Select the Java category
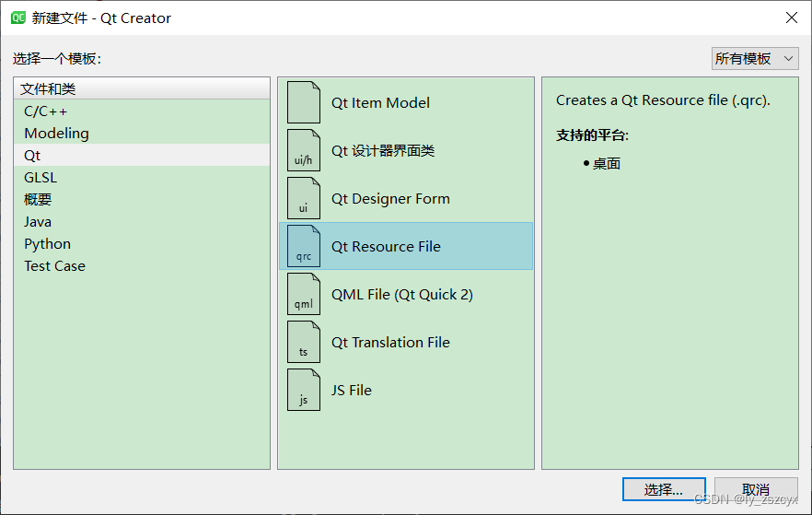The width and height of the screenshot is (812, 515). [x=142, y=221]
